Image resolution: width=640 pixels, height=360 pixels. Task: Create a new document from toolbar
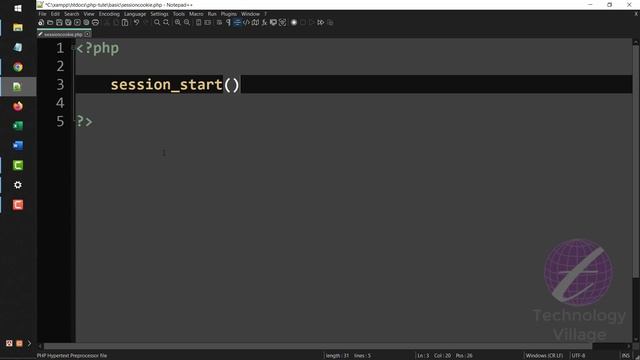pyautogui.click(x=41, y=22)
